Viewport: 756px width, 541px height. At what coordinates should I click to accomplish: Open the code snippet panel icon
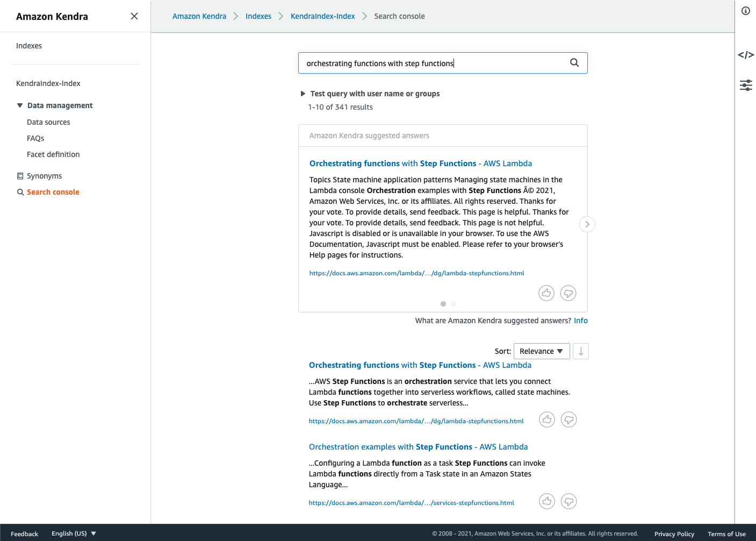746,55
